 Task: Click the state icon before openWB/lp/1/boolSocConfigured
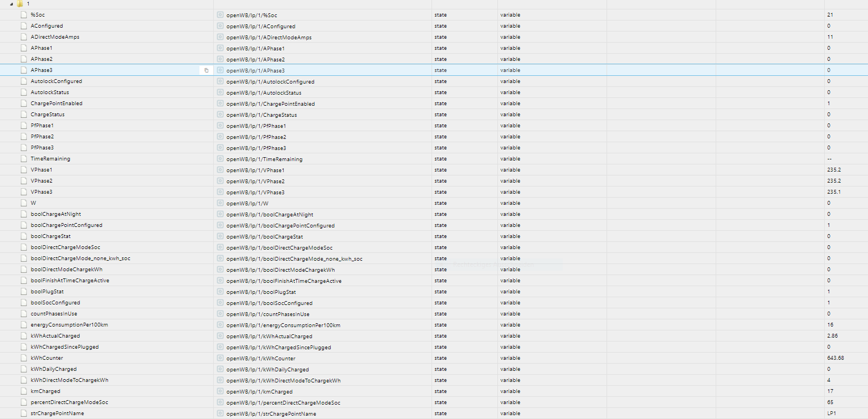point(220,303)
